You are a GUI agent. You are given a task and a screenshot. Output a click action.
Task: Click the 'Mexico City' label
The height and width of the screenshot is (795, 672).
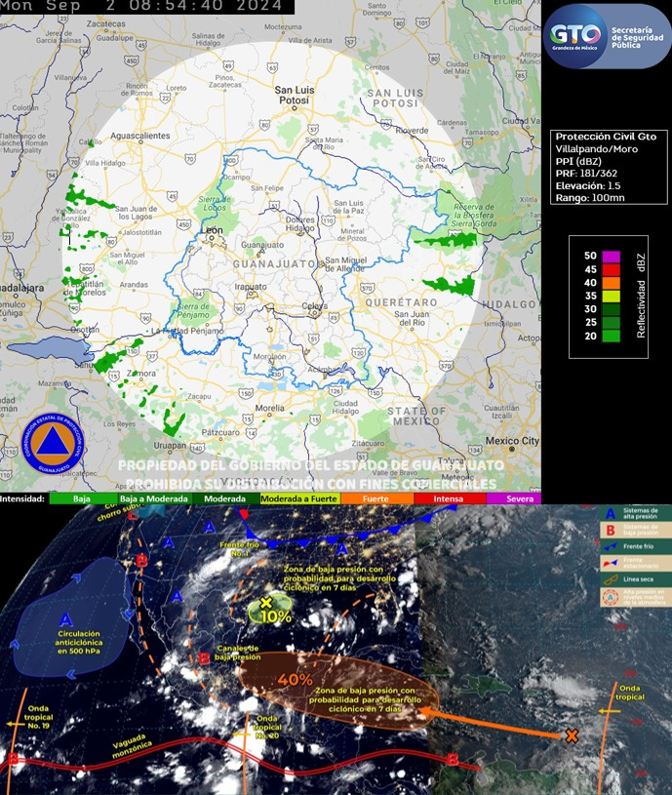[x=512, y=441]
